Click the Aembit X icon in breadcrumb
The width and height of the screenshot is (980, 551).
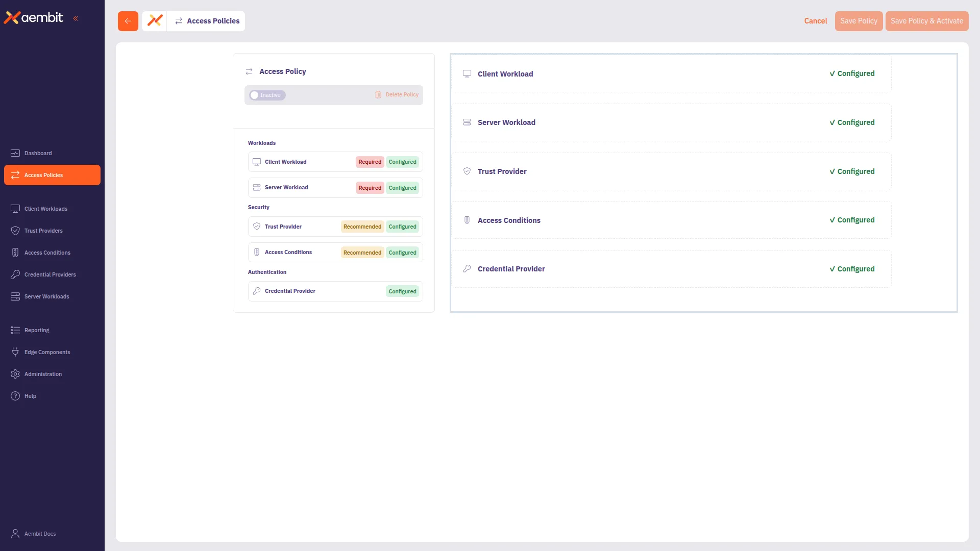coord(155,21)
